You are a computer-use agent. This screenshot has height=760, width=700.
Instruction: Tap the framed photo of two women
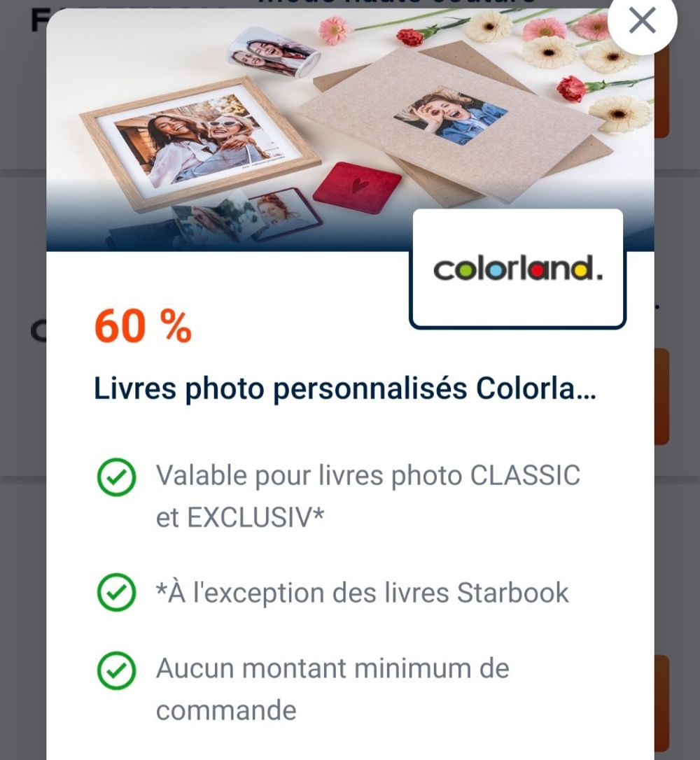click(x=199, y=142)
